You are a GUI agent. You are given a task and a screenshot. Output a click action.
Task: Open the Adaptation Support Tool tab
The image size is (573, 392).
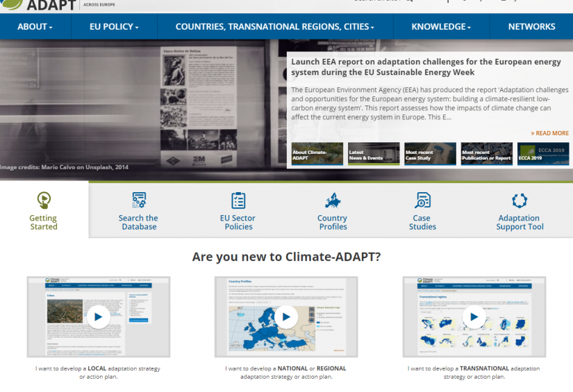[x=520, y=222]
